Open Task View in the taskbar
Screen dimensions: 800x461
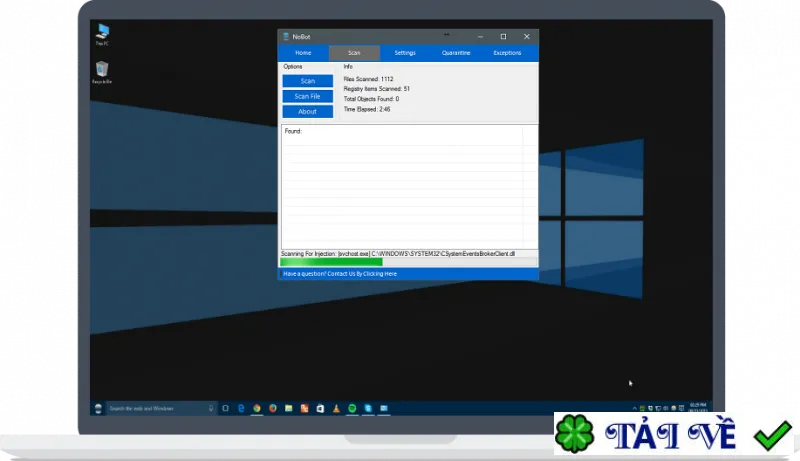click(x=226, y=408)
